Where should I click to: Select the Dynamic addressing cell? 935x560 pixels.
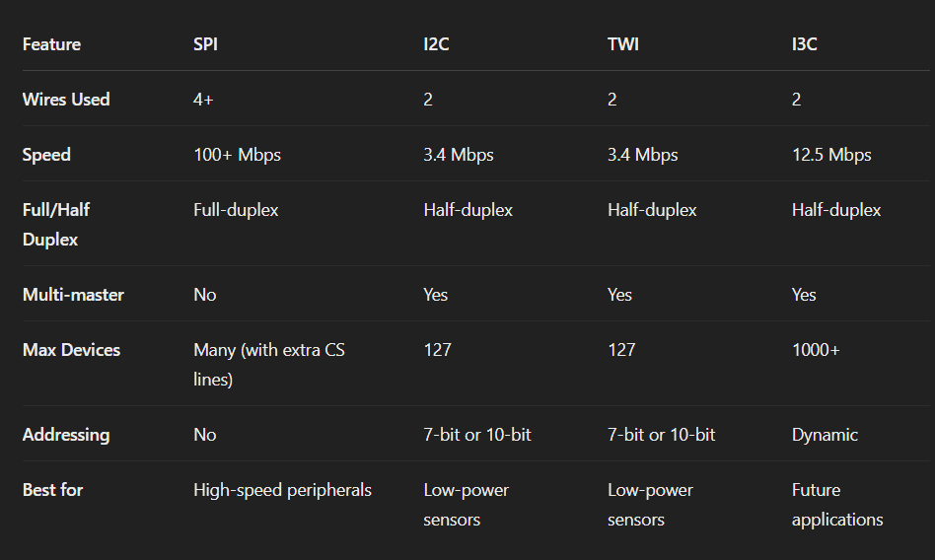pyautogui.click(x=825, y=435)
